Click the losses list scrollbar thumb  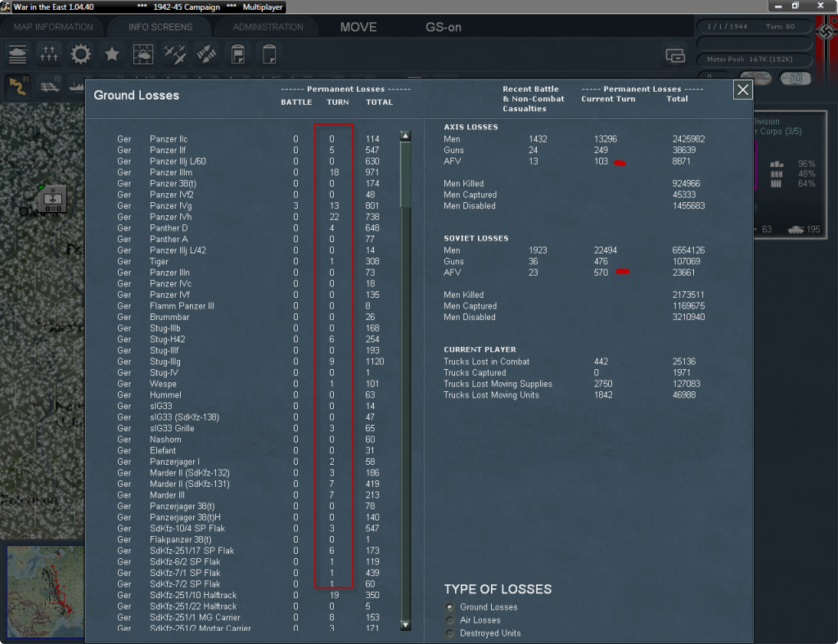point(406,175)
